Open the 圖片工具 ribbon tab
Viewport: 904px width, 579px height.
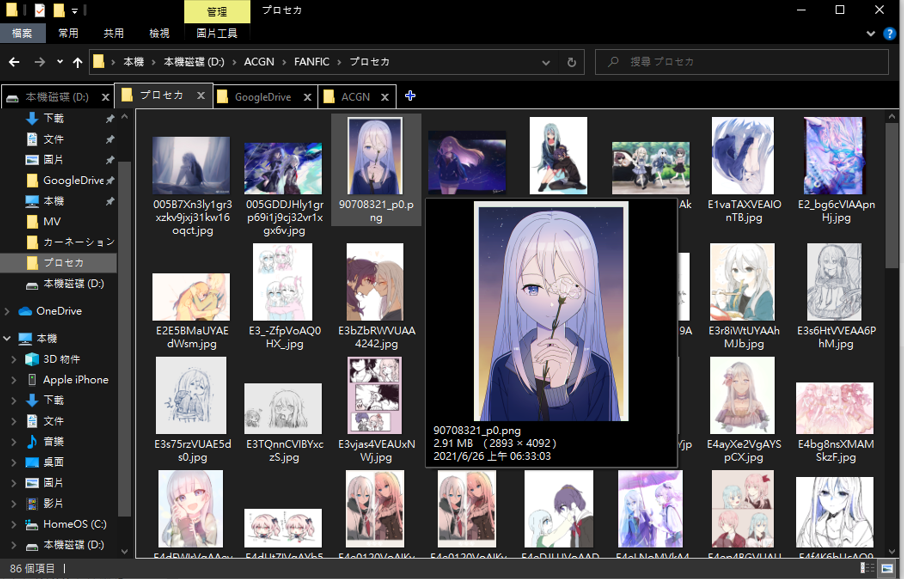217,33
